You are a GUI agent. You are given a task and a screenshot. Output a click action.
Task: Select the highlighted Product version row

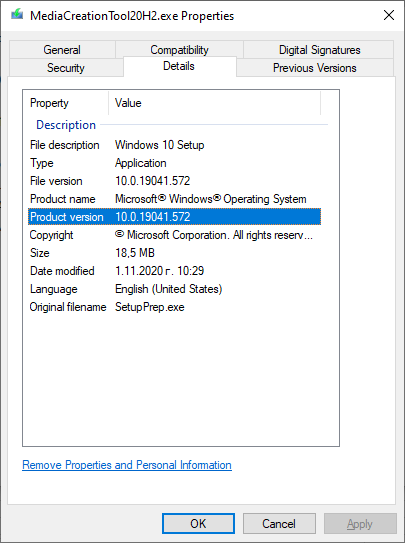tap(174, 217)
